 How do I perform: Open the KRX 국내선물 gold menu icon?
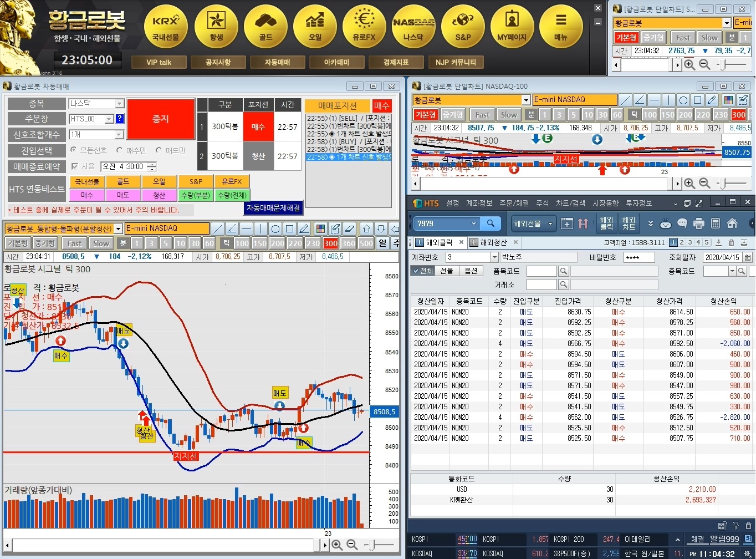166,27
